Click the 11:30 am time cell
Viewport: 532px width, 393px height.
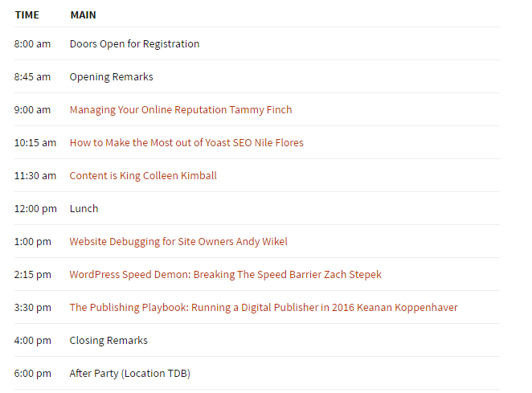[x=35, y=176]
